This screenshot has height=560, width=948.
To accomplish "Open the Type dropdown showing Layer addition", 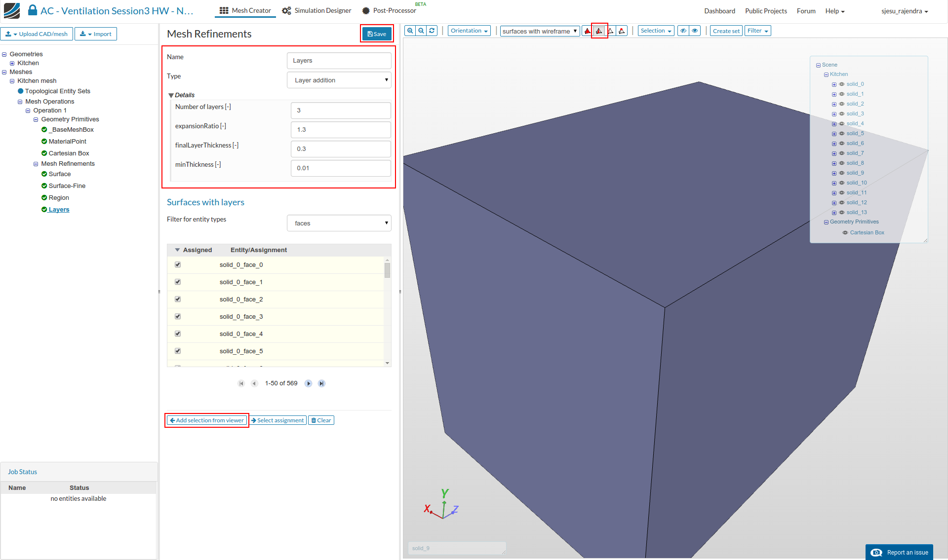I will [339, 80].
